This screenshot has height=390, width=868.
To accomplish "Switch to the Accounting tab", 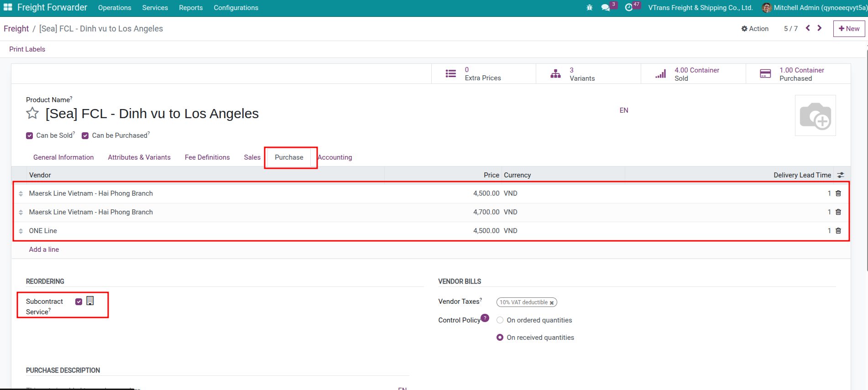I will pyautogui.click(x=335, y=157).
